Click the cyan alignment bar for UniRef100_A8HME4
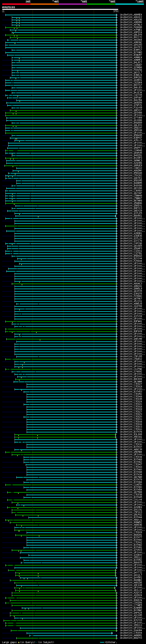This screenshot has height=644, width=146. [x=61, y=15]
